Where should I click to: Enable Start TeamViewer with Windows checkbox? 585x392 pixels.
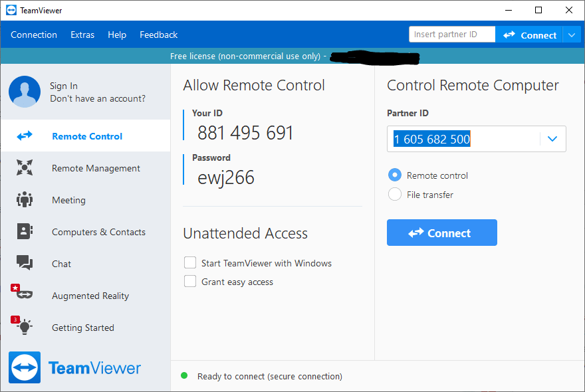point(190,262)
